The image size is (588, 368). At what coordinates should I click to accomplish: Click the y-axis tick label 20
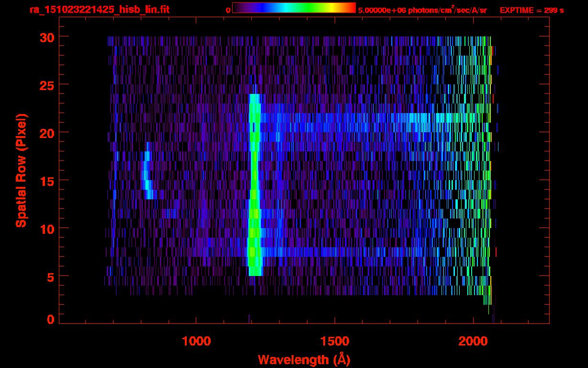(46, 133)
